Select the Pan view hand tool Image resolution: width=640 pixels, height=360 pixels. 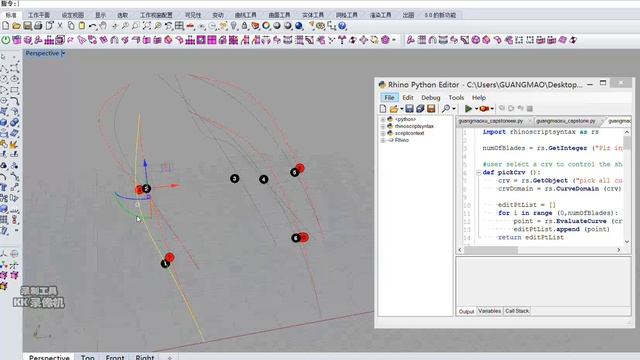(x=104, y=26)
